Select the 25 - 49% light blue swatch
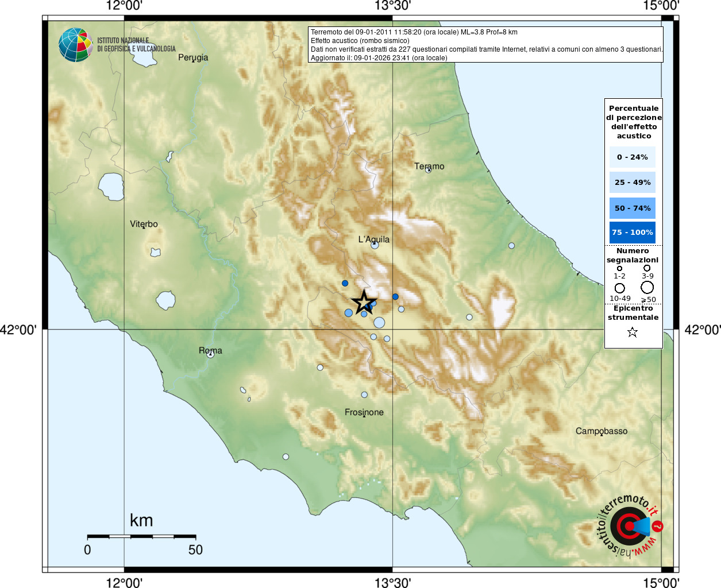The height and width of the screenshot is (588, 721). point(633,183)
